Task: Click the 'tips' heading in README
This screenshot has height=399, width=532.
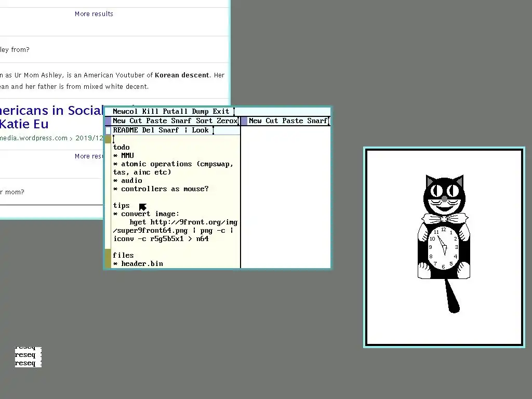Action: (x=121, y=206)
